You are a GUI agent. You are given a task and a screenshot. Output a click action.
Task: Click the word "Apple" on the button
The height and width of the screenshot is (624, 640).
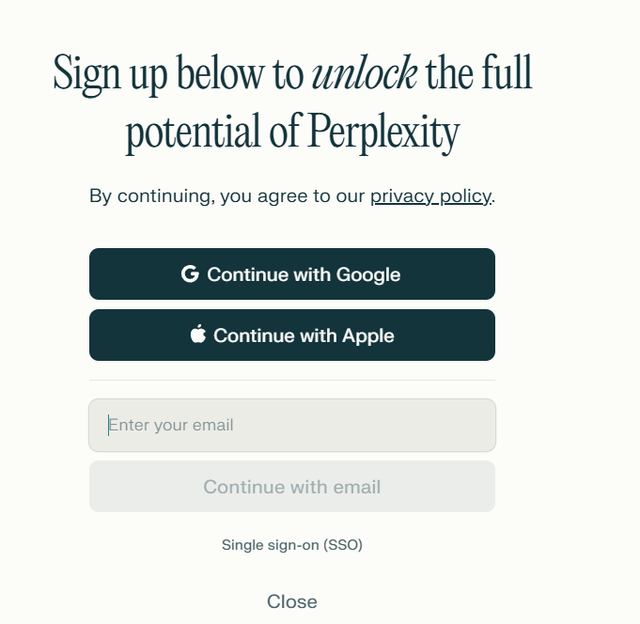368,335
